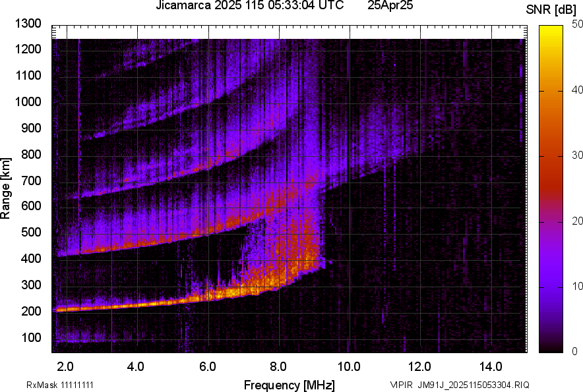Image resolution: width=583 pixels, height=392 pixels.
Task: Click the SNR colorbar gradient
Action: point(551,189)
